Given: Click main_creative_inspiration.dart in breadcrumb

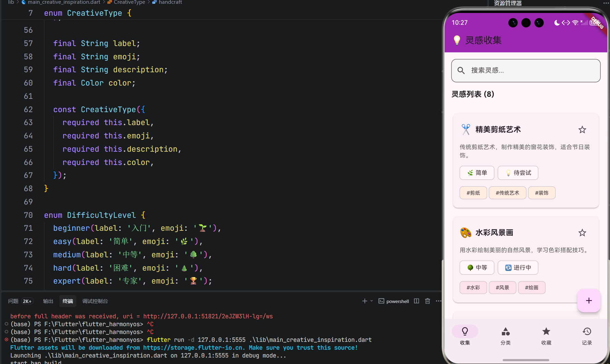Looking at the screenshot, I should (x=64, y=2).
